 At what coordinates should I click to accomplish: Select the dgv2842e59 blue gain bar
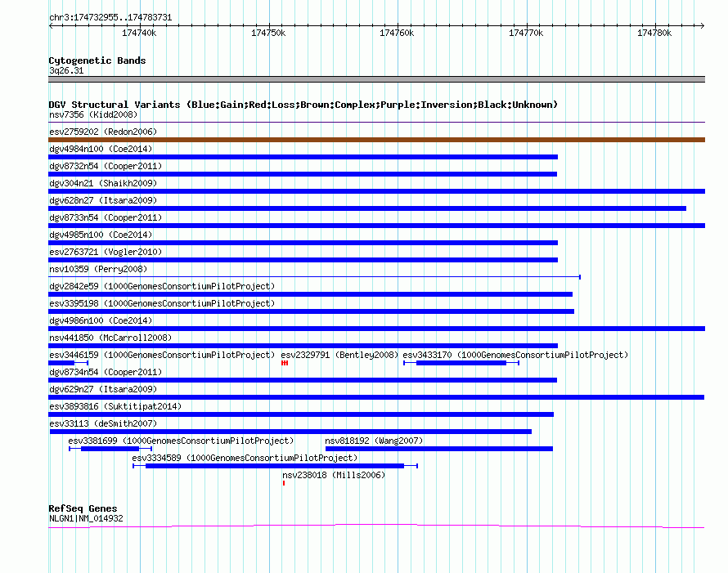[x=310, y=294]
